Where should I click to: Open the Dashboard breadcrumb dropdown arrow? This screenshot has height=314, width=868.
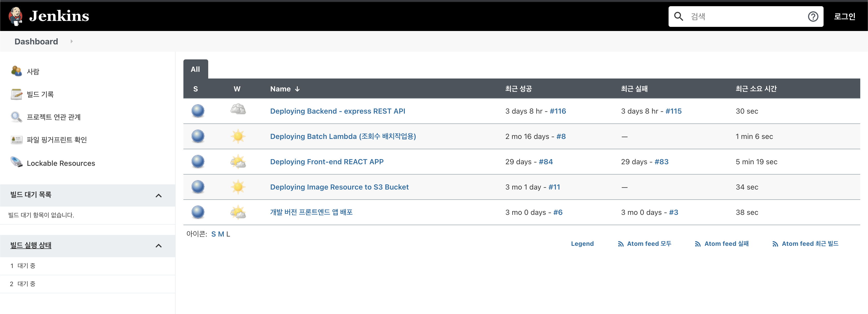[72, 41]
